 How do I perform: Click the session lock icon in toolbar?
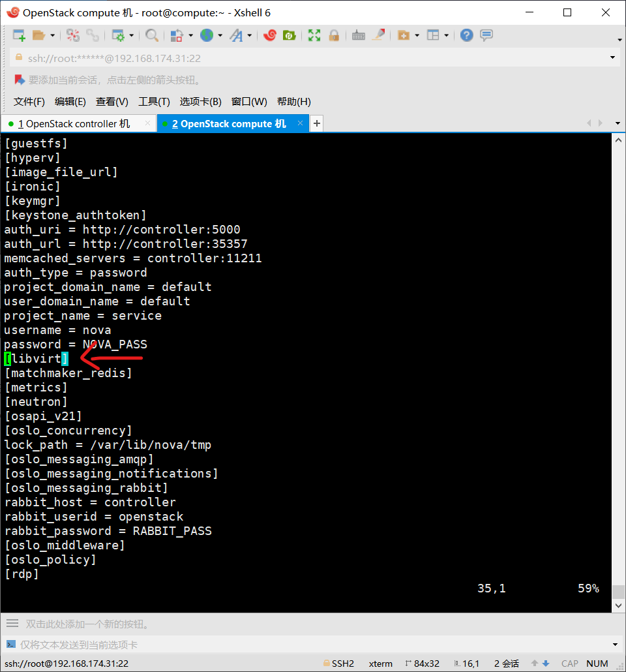click(x=334, y=35)
